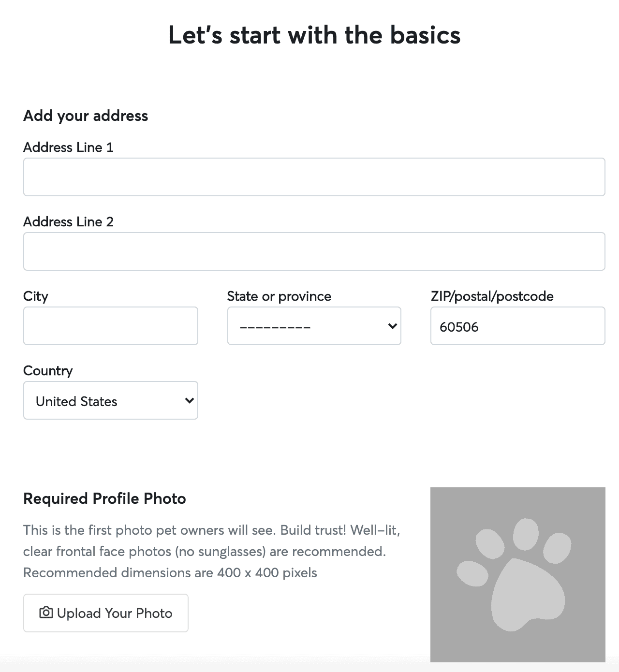Click the Add your address section title
The image size is (619, 672).
85,116
